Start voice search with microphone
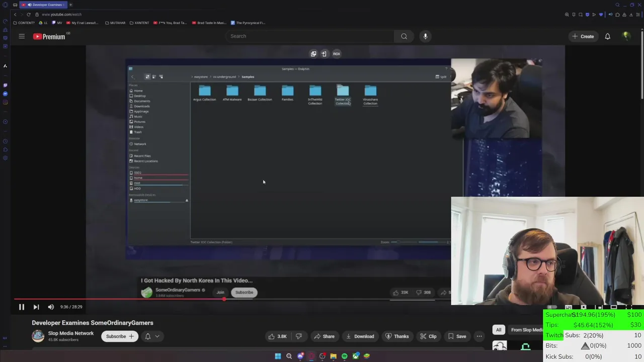Viewport: 644px width, 362px height. pos(425,36)
